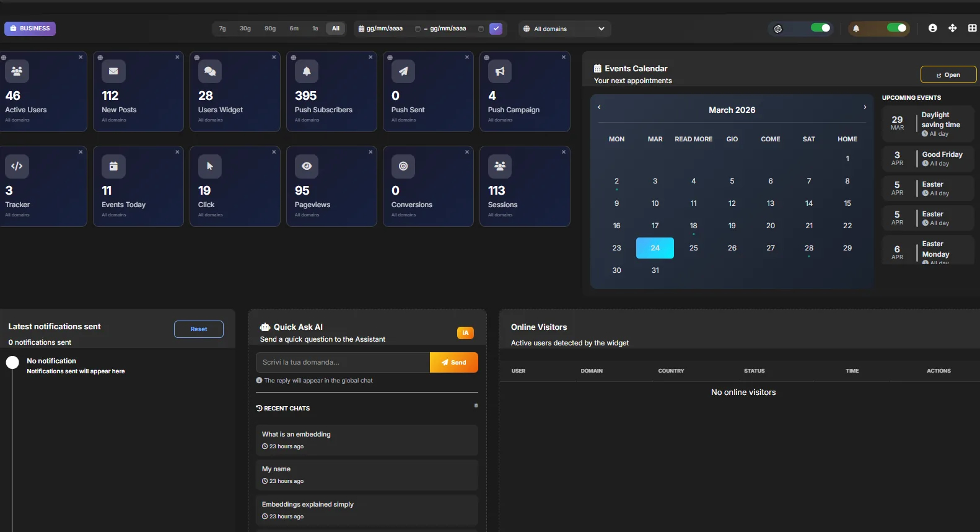The width and height of the screenshot is (980, 532).
Task: Open 'Embeddings explained simply' chat
Action: 367,510
